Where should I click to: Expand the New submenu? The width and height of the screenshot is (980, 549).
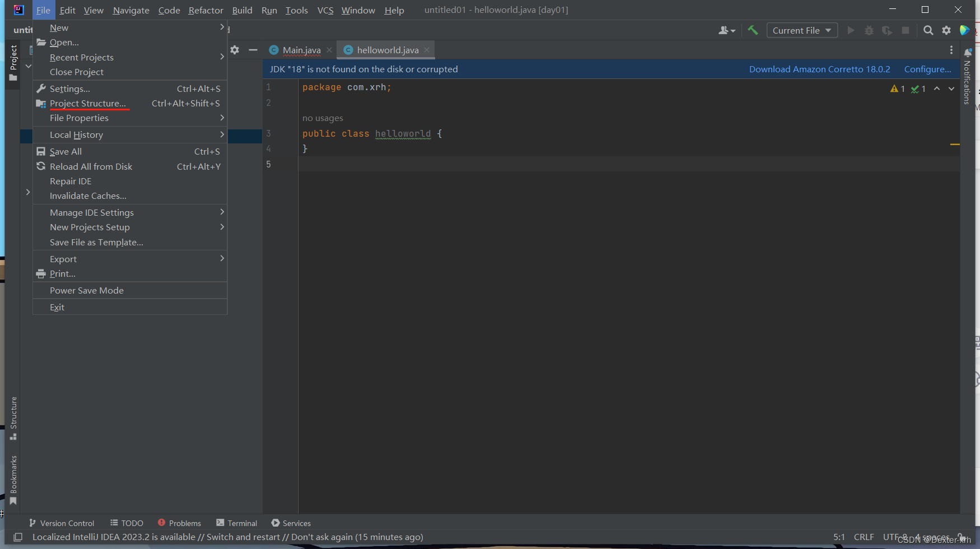[x=59, y=27]
